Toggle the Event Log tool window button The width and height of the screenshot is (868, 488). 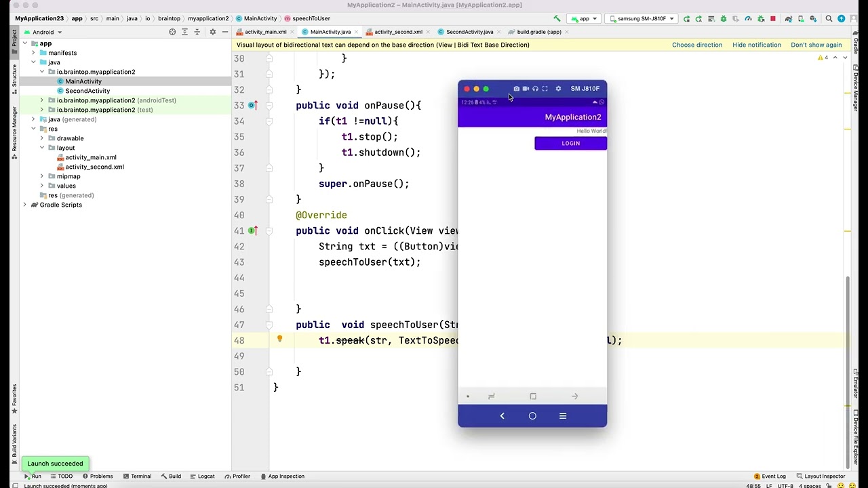click(x=770, y=476)
